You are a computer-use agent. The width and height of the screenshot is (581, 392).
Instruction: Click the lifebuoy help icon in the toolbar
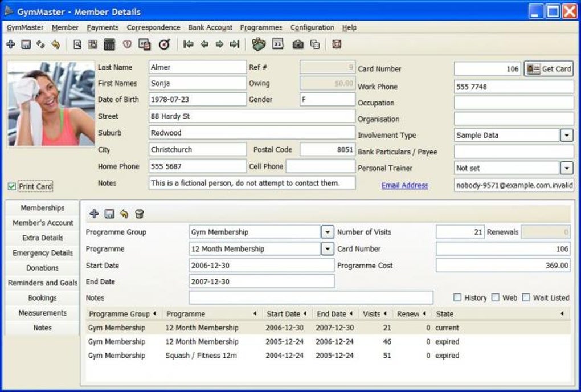(337, 44)
